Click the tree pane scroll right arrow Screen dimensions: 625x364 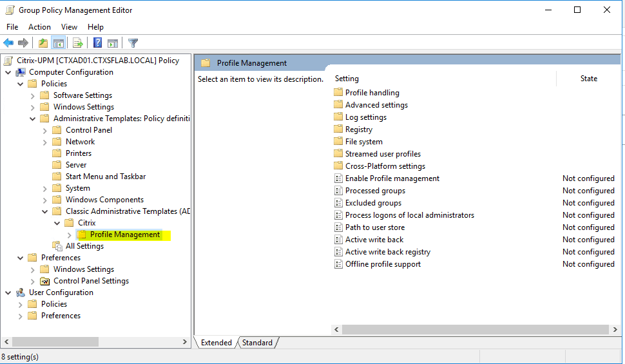coord(184,341)
